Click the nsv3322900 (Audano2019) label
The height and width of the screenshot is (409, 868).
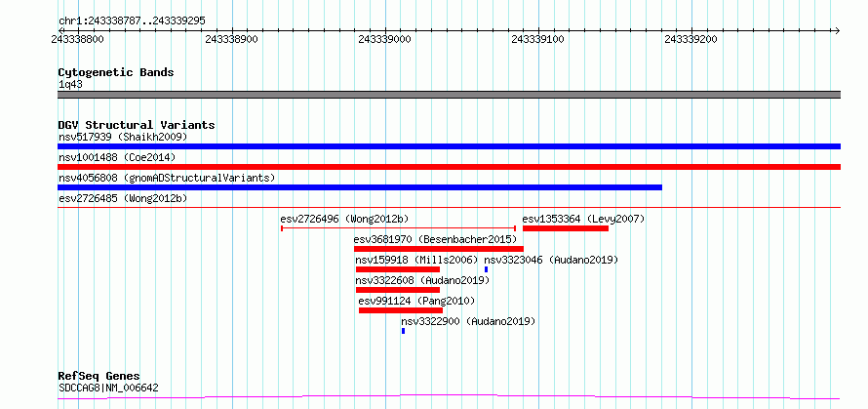click(x=468, y=321)
